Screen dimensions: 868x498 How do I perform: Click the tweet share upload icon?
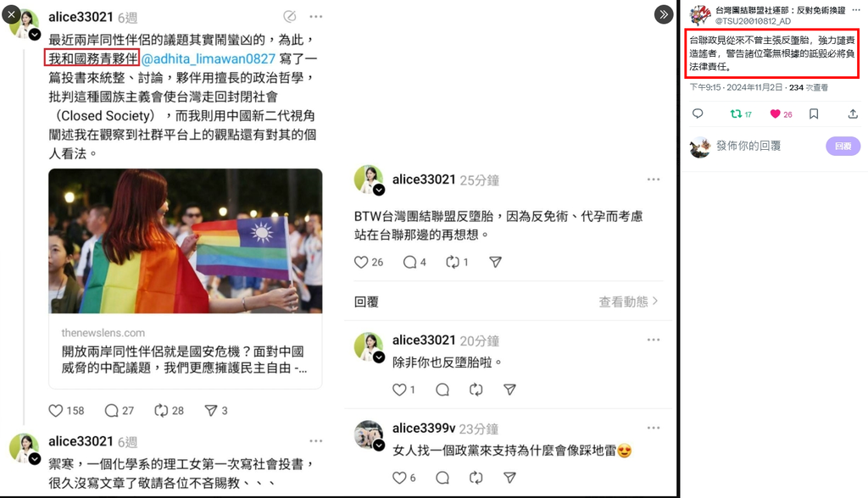click(x=853, y=114)
